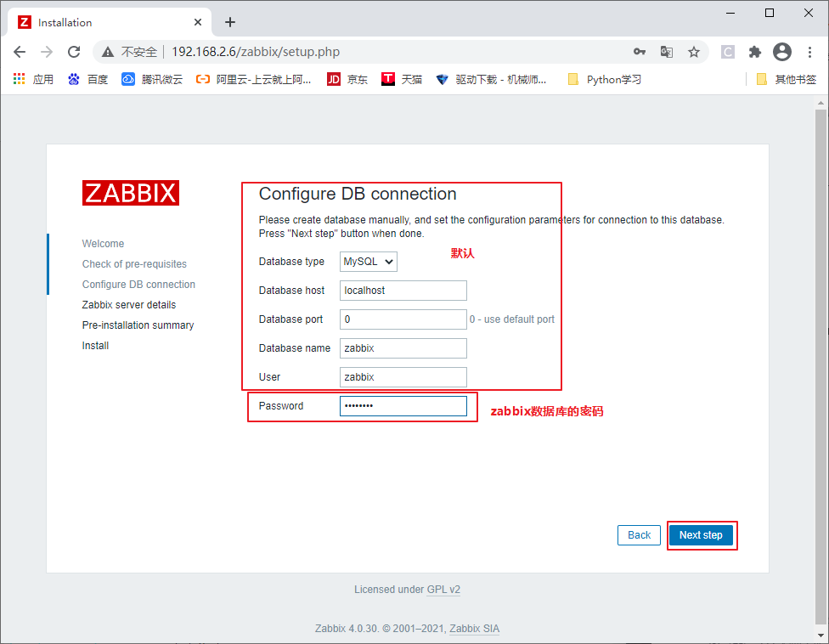Image resolution: width=829 pixels, height=644 pixels.
Task: Open the browser extensions puzzle icon
Action: (755, 51)
